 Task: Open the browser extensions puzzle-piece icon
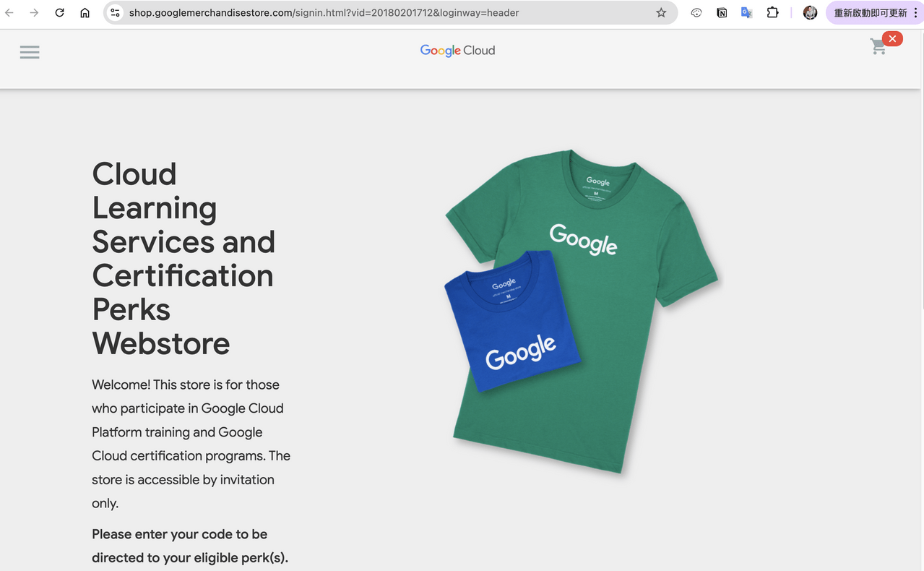[772, 12]
